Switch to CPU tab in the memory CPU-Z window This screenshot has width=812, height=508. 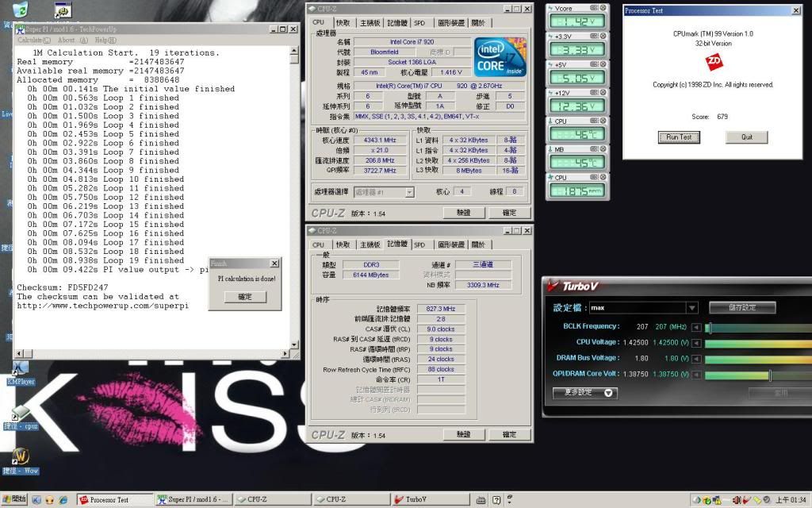318,244
